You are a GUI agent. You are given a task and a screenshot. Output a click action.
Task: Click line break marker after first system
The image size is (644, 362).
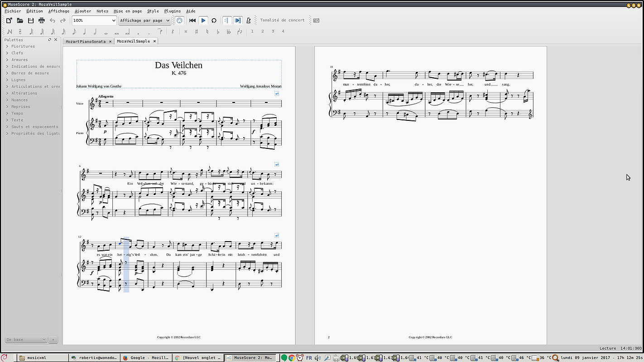click(277, 94)
